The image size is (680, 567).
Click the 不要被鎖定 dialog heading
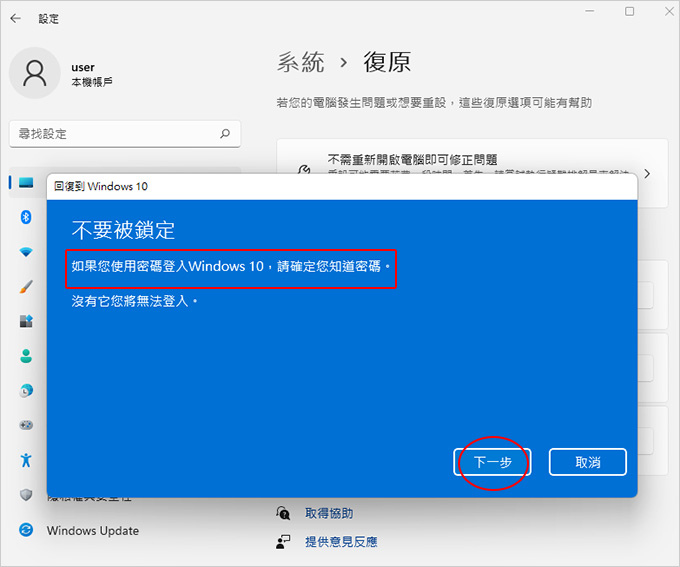pos(123,229)
